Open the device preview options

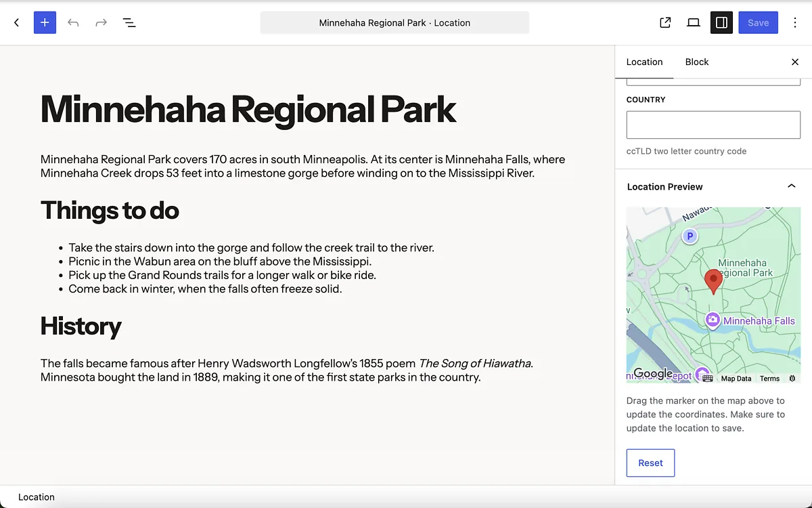693,22
